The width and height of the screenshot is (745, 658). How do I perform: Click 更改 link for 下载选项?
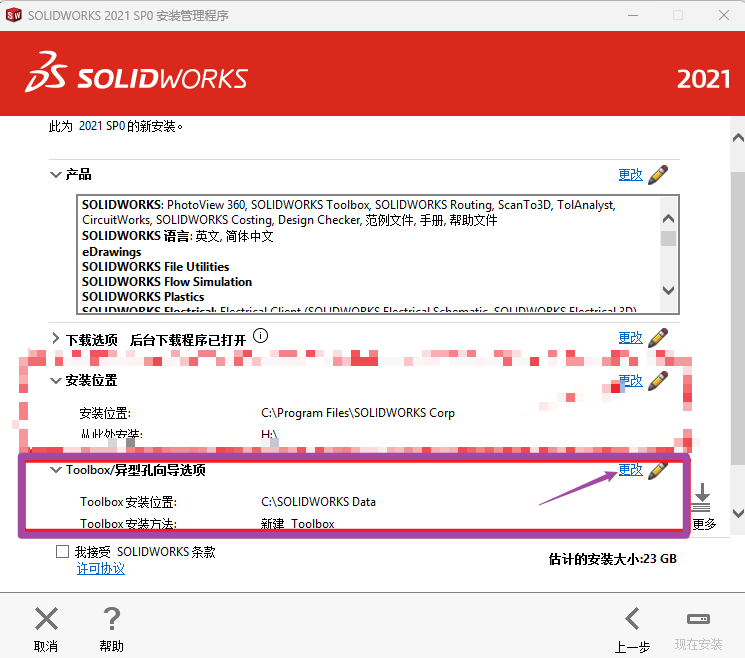(630, 338)
